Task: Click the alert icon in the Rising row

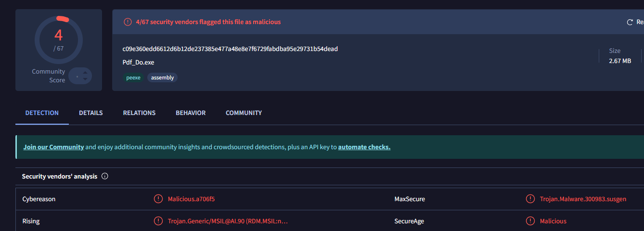Action: pos(158,221)
